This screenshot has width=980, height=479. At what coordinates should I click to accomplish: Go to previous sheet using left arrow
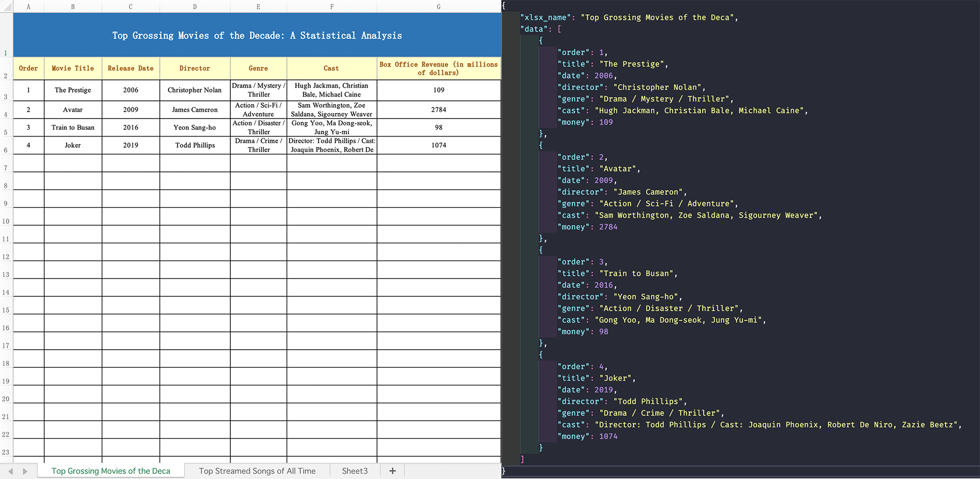point(10,471)
